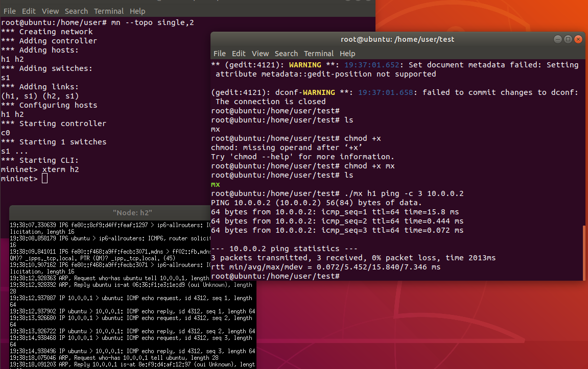Open File menu in /home/user/test terminal
Viewport: 588px width, 369px height.
pyautogui.click(x=219, y=54)
